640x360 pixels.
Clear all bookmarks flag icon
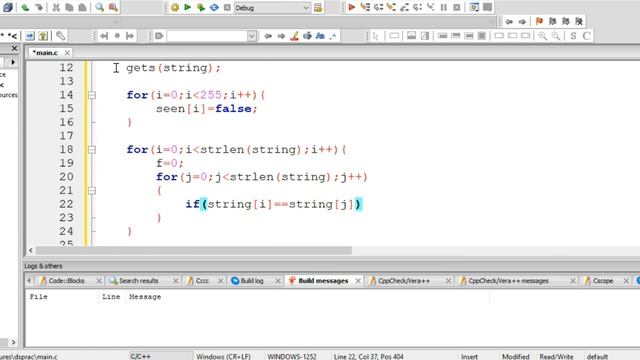coord(579,21)
